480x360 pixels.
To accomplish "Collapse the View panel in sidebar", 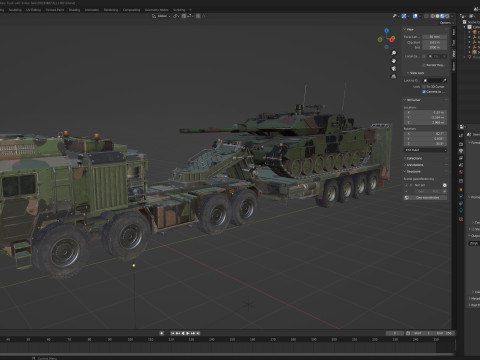I will [410, 30].
